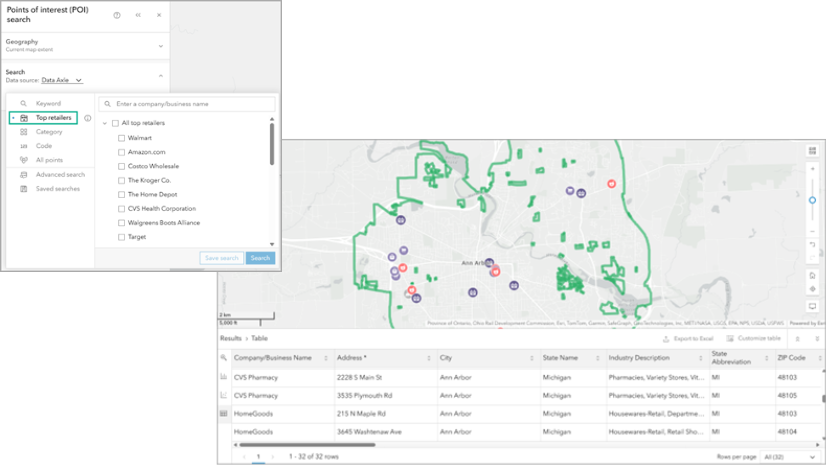This screenshot has width=826, height=465.
Task: Click the map presentation screen icon
Action: coord(812,306)
